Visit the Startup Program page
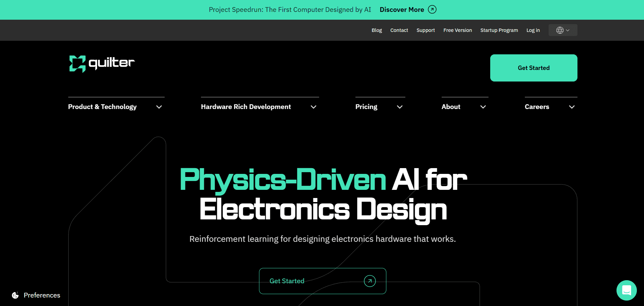 pos(499,30)
